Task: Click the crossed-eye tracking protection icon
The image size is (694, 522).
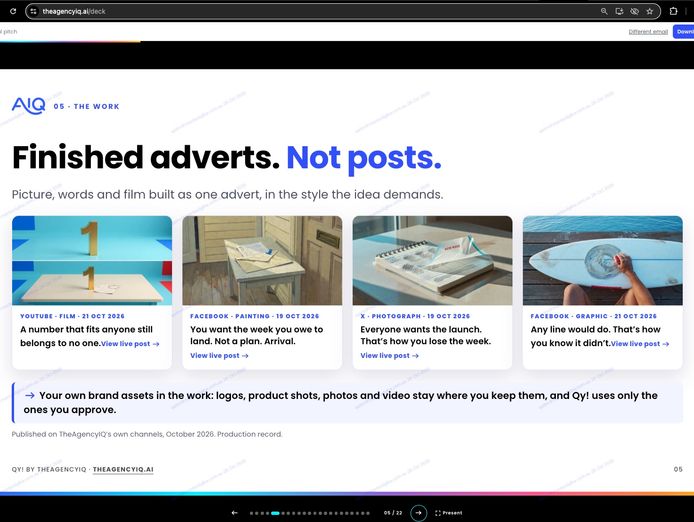Action: pos(634,12)
